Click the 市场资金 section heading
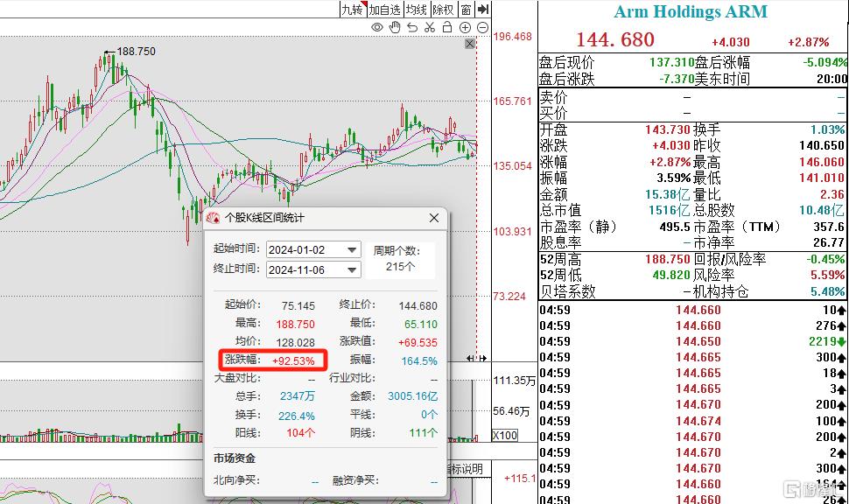Viewport: 849px width, 504px height. coord(234,458)
